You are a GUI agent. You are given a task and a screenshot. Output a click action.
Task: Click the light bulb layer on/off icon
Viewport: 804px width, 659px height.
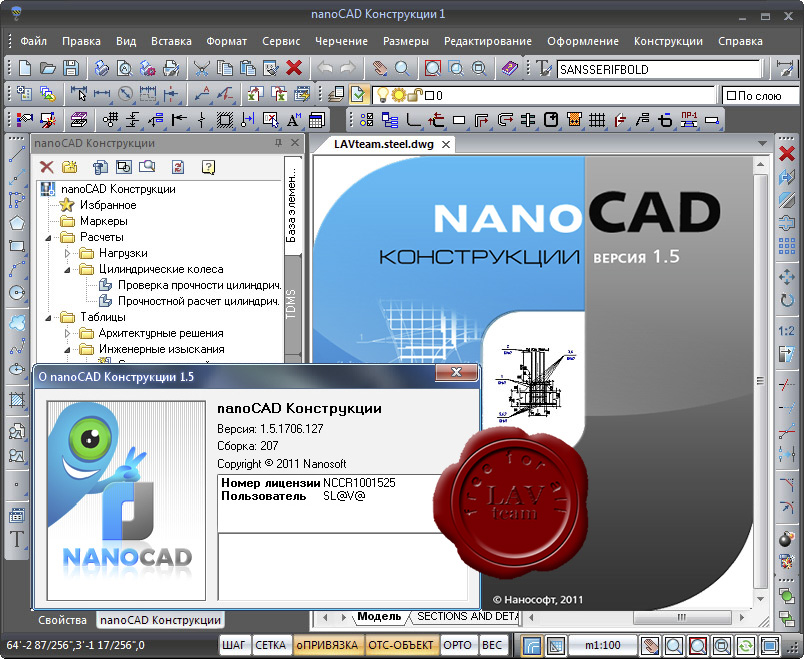(383, 95)
